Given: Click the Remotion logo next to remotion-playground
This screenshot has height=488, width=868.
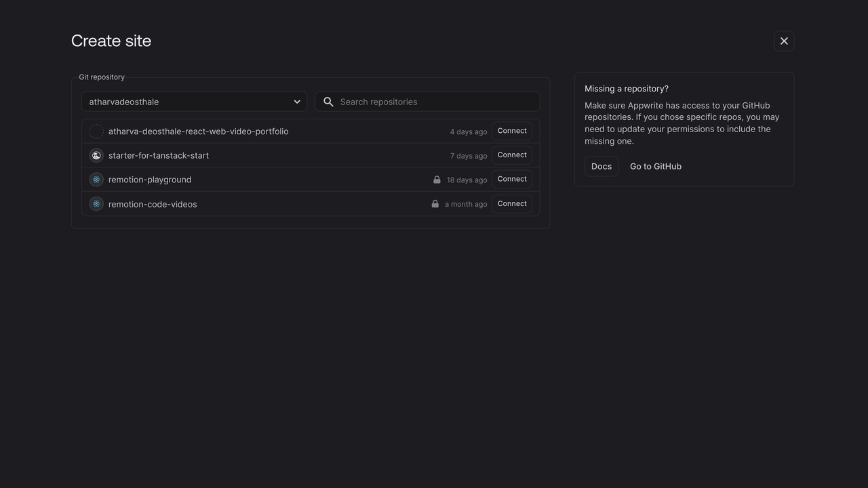Looking at the screenshot, I should pos(96,179).
